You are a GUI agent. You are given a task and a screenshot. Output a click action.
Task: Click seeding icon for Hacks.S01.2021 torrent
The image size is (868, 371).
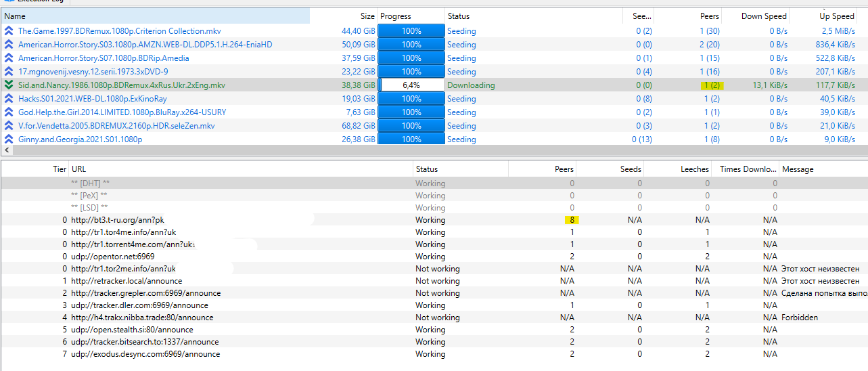pos(8,99)
